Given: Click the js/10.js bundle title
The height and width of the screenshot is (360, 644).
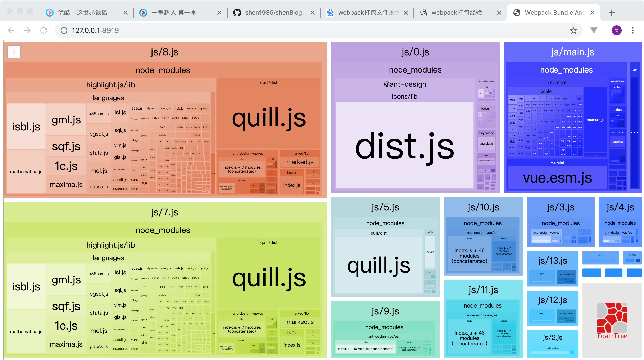Looking at the screenshot, I should (x=483, y=207).
